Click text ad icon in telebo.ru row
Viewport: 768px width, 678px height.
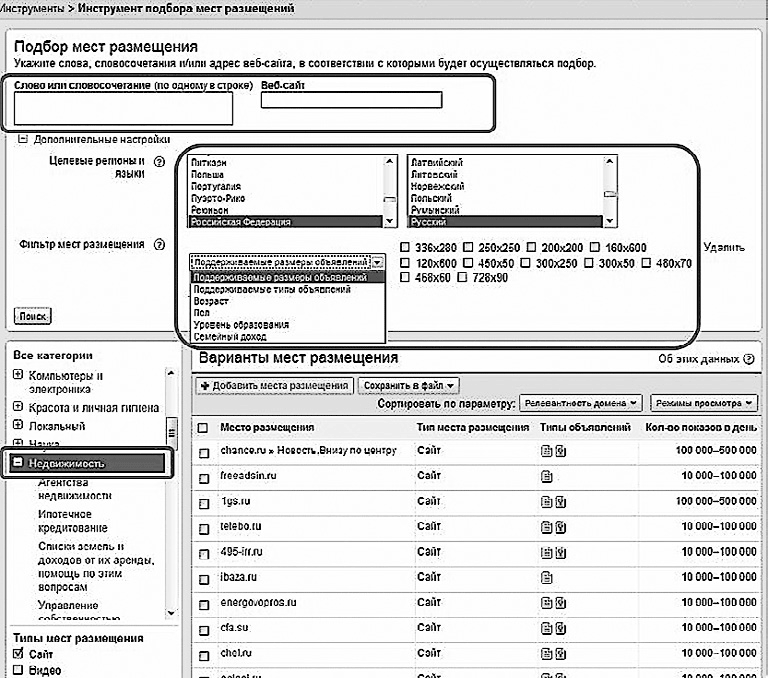[547, 527]
